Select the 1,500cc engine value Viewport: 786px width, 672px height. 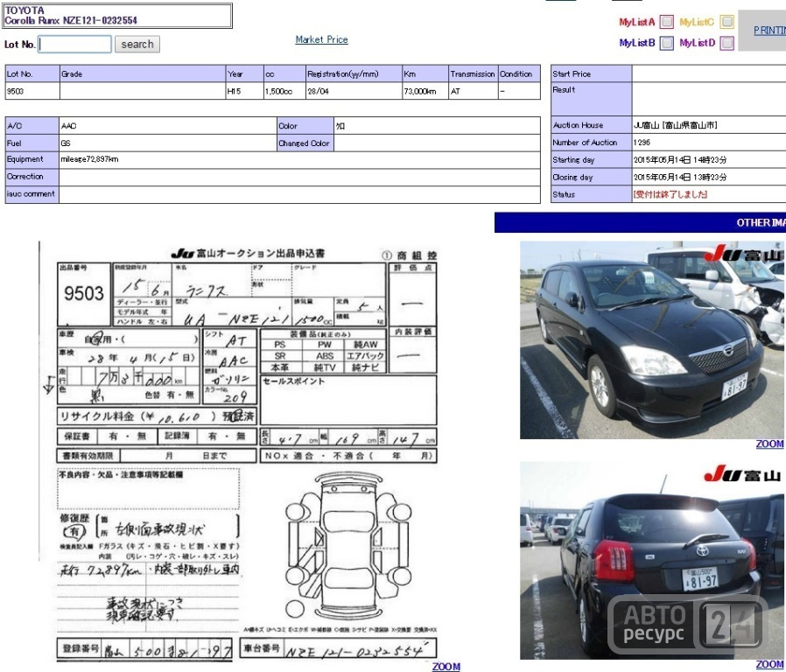coord(278,91)
